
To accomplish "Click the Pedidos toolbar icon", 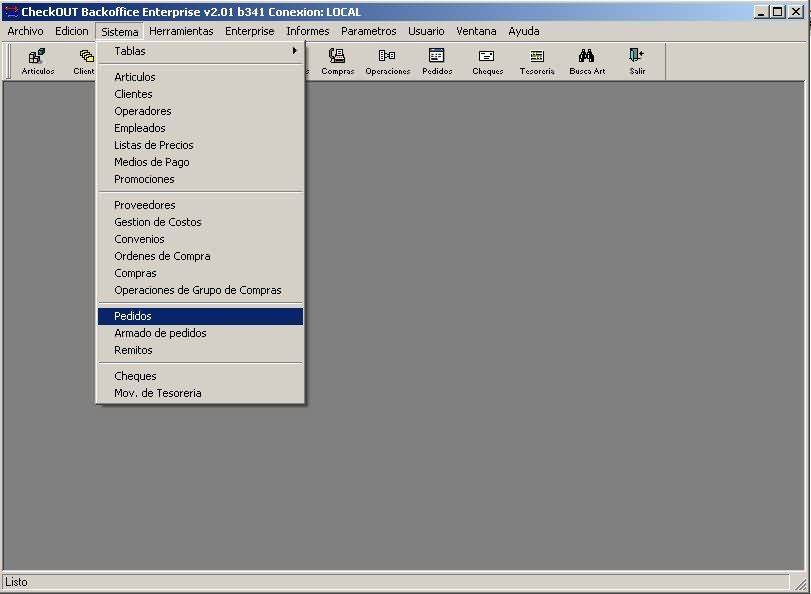I will coord(437,62).
